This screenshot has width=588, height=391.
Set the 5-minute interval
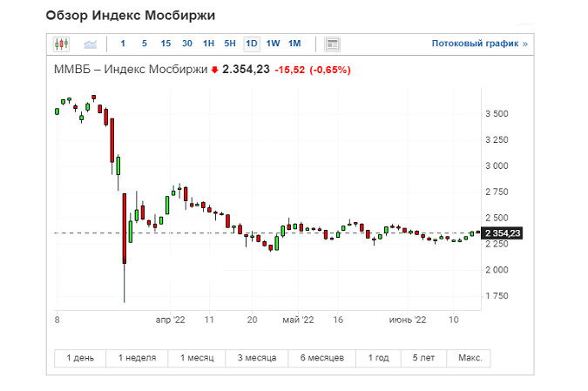pyautogui.click(x=145, y=44)
